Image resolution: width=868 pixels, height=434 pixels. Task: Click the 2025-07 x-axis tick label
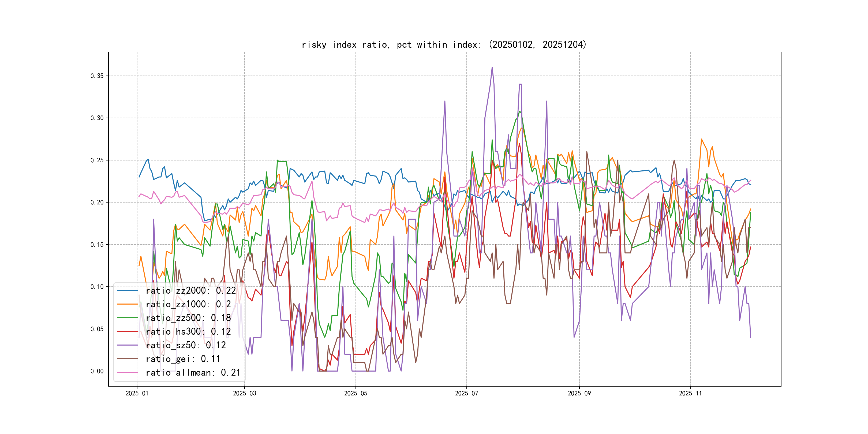(466, 393)
